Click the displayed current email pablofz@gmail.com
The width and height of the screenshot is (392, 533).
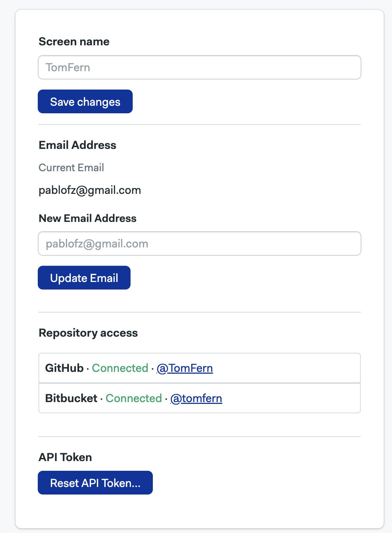90,190
